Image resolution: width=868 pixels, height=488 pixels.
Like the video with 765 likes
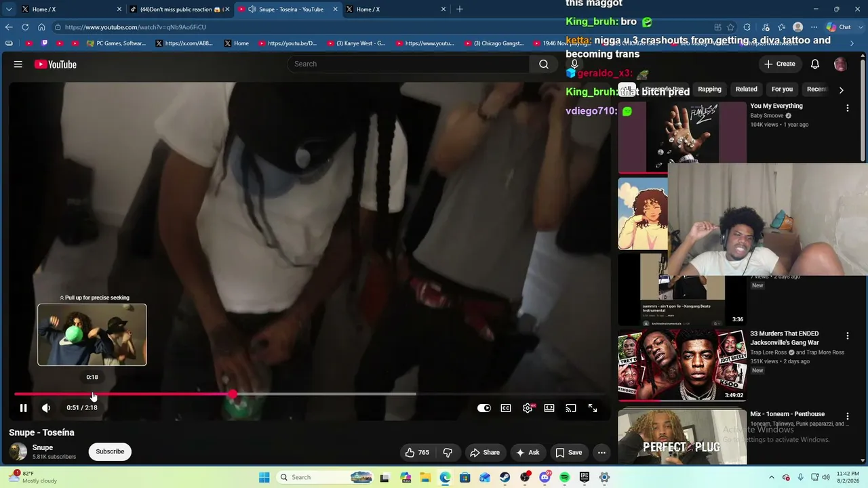[x=417, y=452]
